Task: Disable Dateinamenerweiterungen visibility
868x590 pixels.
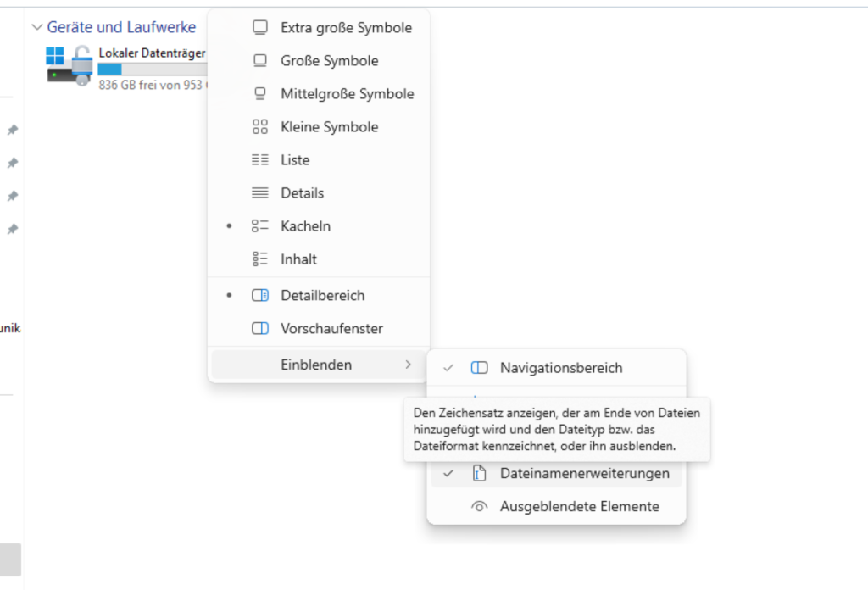Action: pos(449,473)
